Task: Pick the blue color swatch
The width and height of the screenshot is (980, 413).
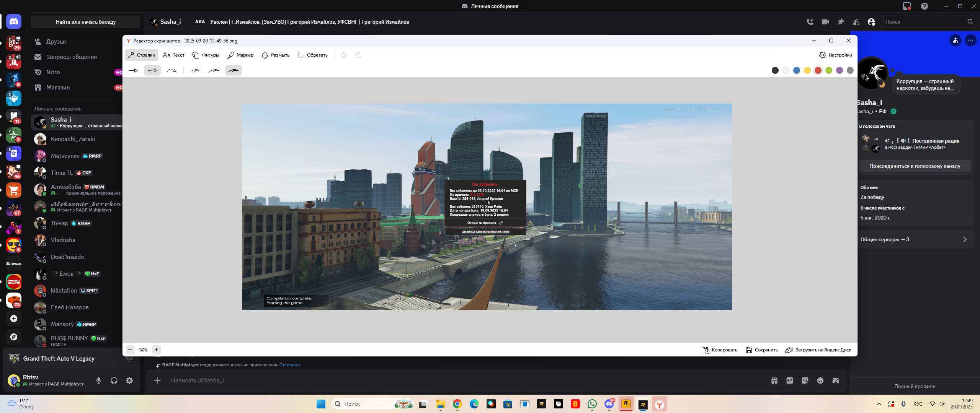Action: 797,70
